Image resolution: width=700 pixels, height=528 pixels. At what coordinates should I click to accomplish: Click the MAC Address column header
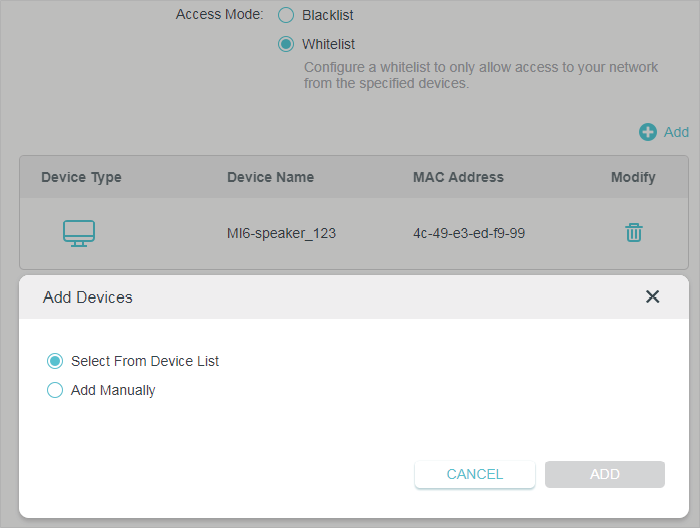[458, 177]
